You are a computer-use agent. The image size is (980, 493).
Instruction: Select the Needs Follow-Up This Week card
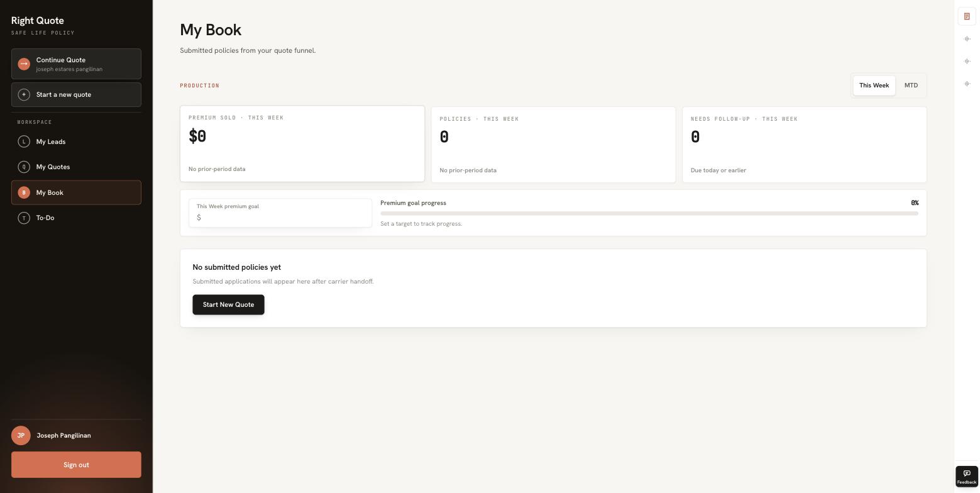coord(805,145)
